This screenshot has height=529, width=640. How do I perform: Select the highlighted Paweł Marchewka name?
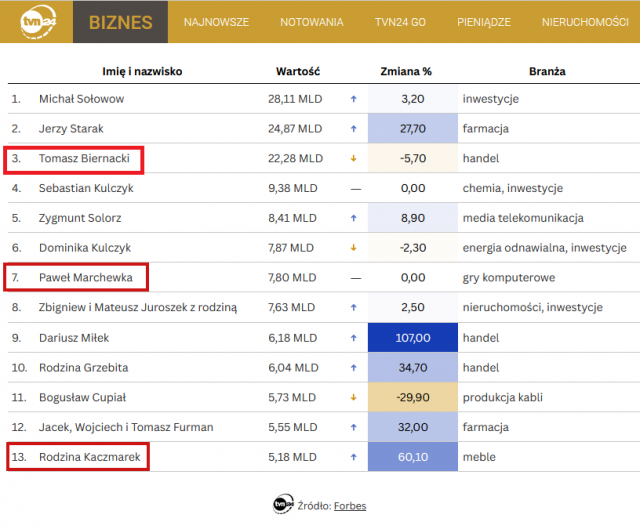[86, 278]
